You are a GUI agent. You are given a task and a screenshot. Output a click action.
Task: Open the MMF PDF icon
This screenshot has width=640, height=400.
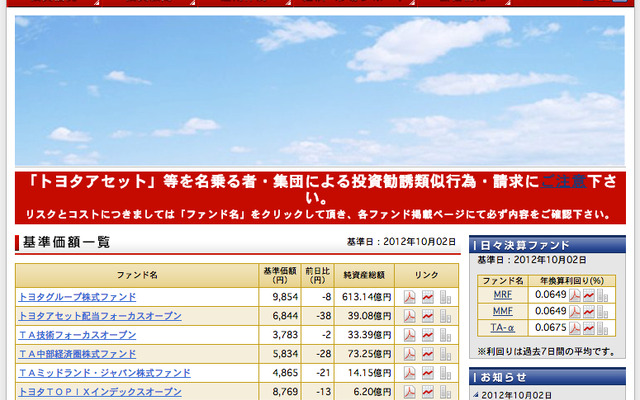pos(575,312)
